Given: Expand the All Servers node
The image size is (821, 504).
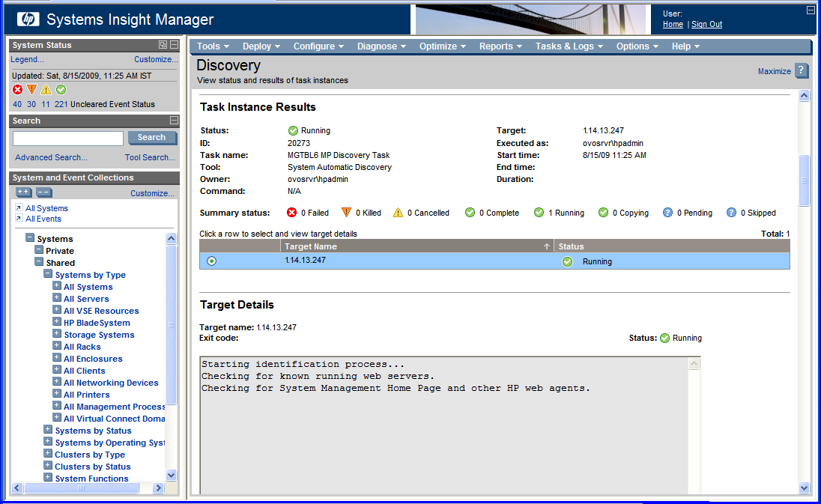Looking at the screenshot, I should click(x=57, y=298).
